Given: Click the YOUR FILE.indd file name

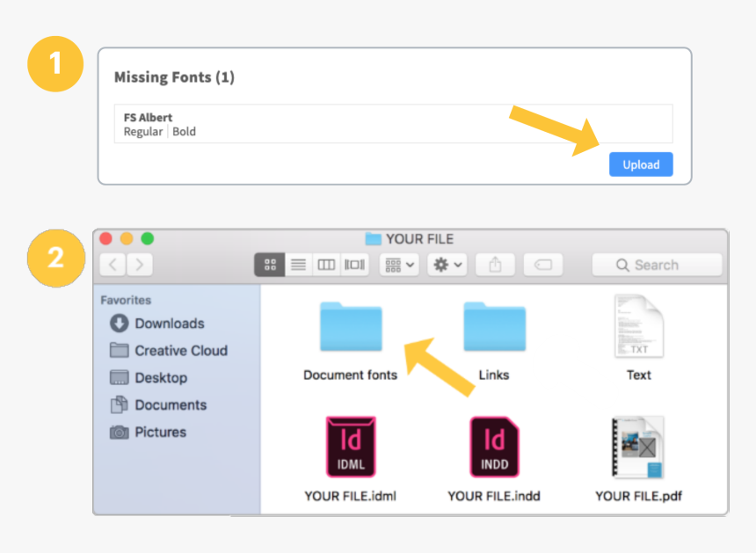Looking at the screenshot, I should [494, 496].
